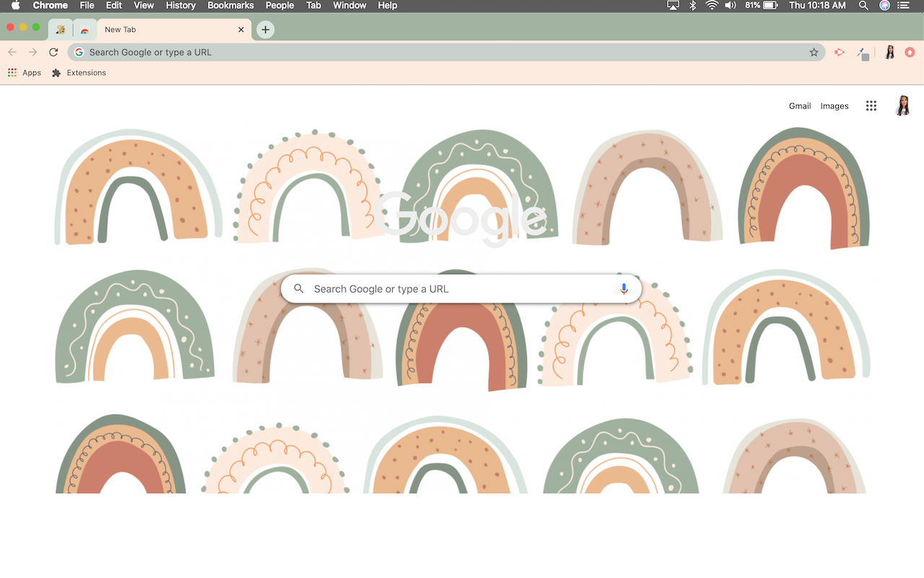Open the Google apps grid
Screen dimensions: 924x578
[x=871, y=105]
